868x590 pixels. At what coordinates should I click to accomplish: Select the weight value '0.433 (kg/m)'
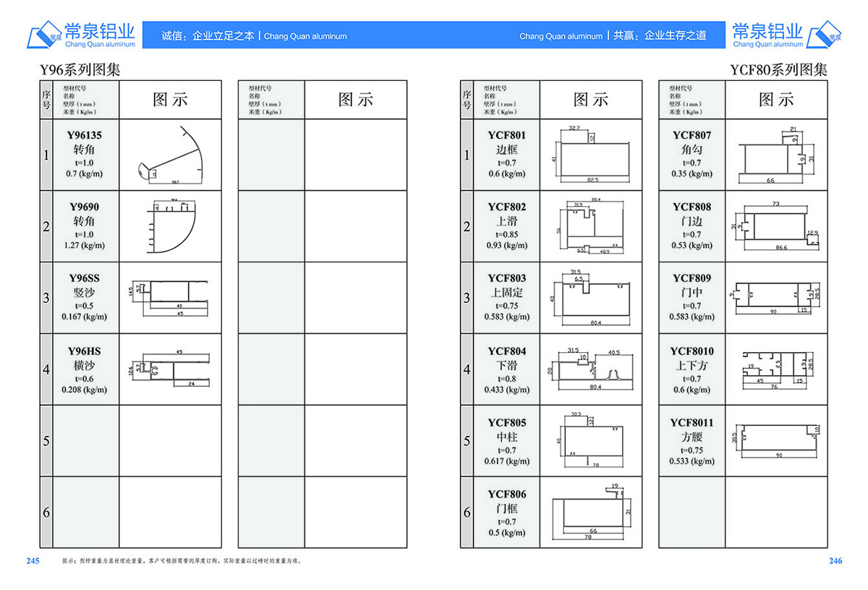click(507, 390)
